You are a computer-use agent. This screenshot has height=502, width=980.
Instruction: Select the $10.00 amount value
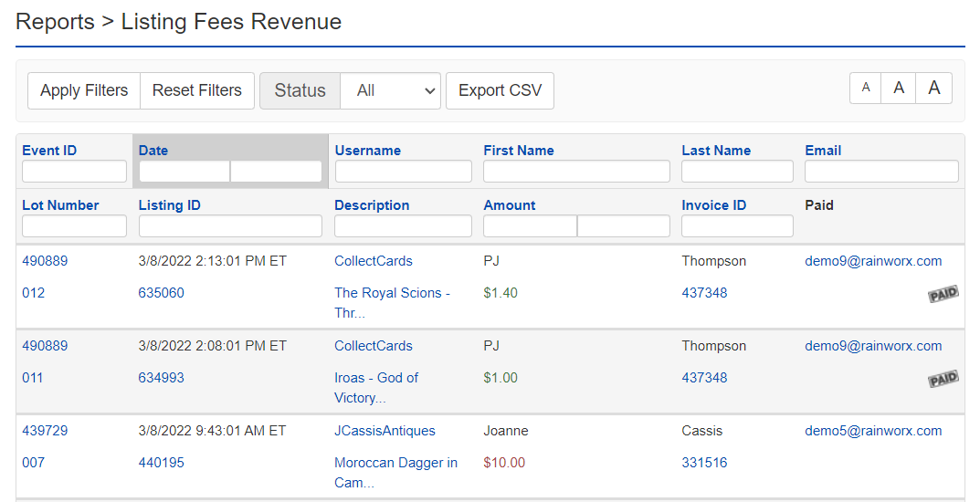click(504, 463)
